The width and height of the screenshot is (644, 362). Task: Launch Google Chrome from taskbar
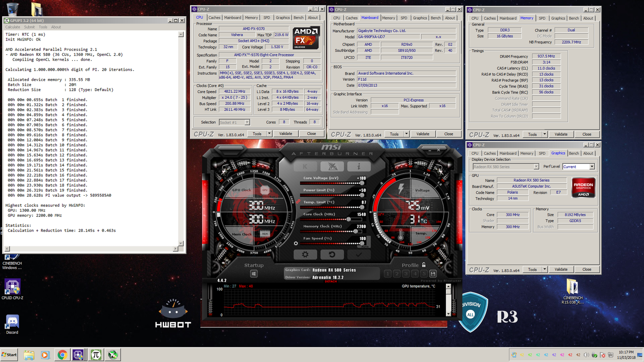[62, 355]
